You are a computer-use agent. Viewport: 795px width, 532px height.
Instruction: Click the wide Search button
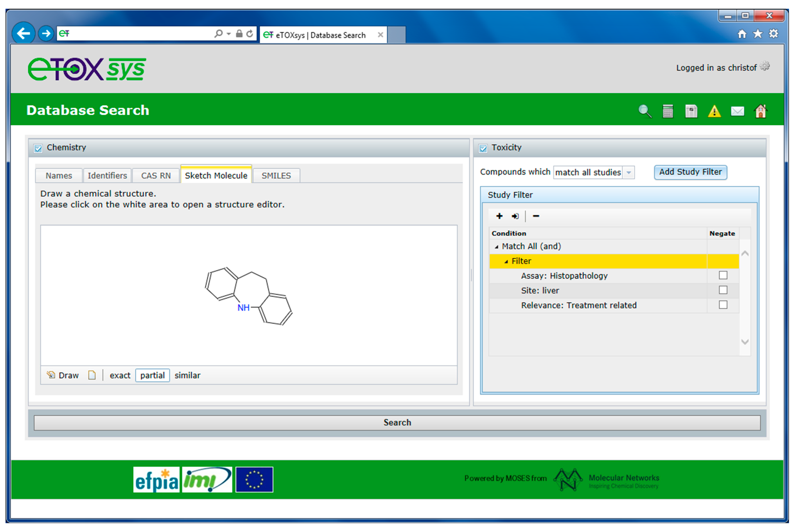(x=397, y=423)
